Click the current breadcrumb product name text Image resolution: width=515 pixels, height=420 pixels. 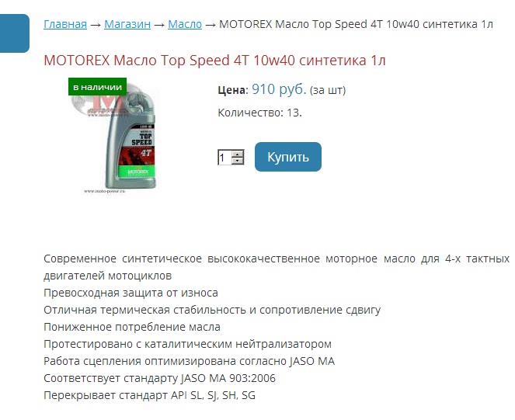(x=356, y=24)
